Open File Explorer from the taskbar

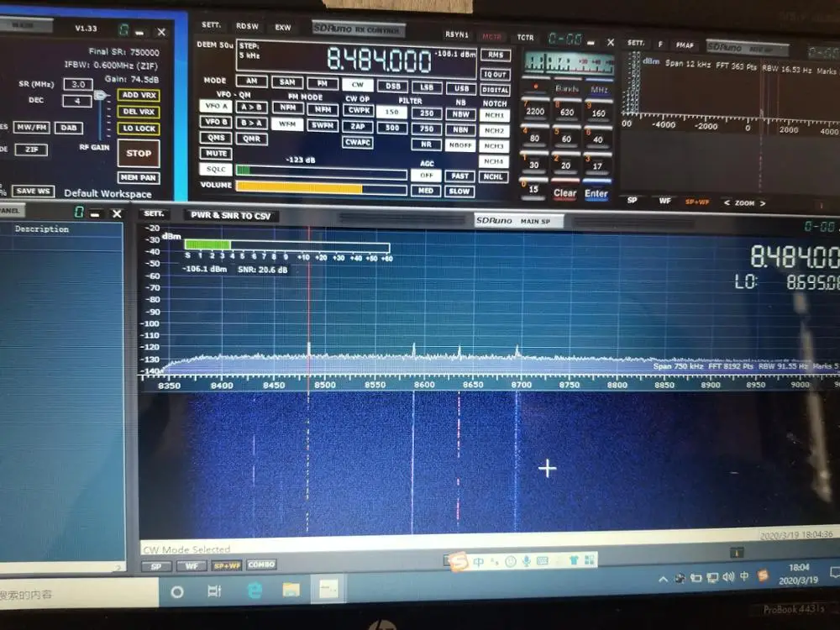(x=291, y=590)
